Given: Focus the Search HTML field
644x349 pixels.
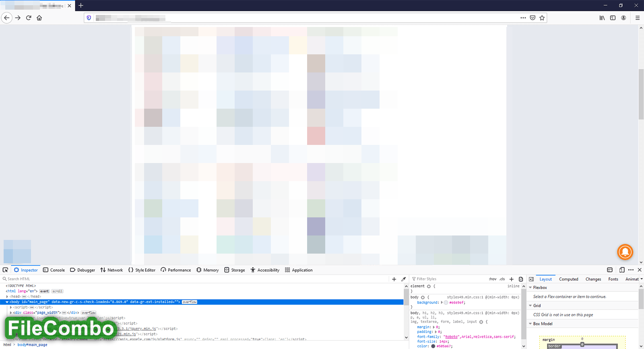Looking at the screenshot, I should (195, 279).
